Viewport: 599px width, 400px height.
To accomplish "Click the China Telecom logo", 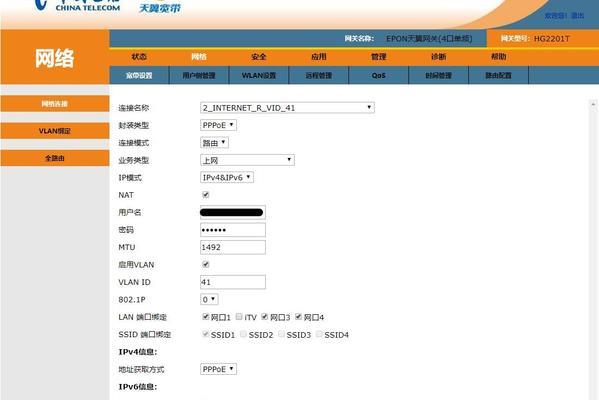I will point(77,5).
